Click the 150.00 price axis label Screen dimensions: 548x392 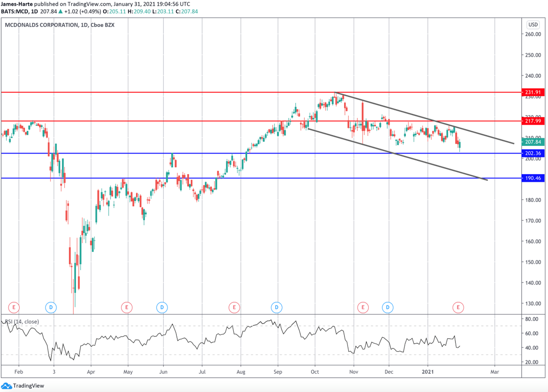pos(534,262)
